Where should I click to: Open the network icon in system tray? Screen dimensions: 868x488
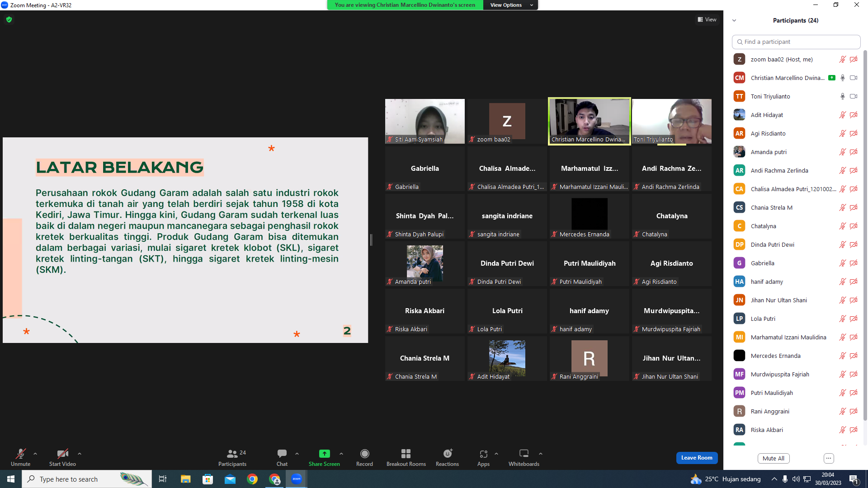807,479
